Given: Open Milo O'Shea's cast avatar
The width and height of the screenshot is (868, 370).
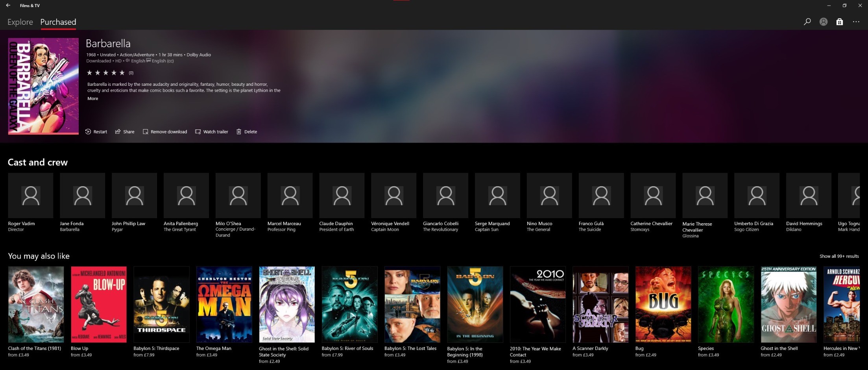Looking at the screenshot, I should click(x=238, y=196).
